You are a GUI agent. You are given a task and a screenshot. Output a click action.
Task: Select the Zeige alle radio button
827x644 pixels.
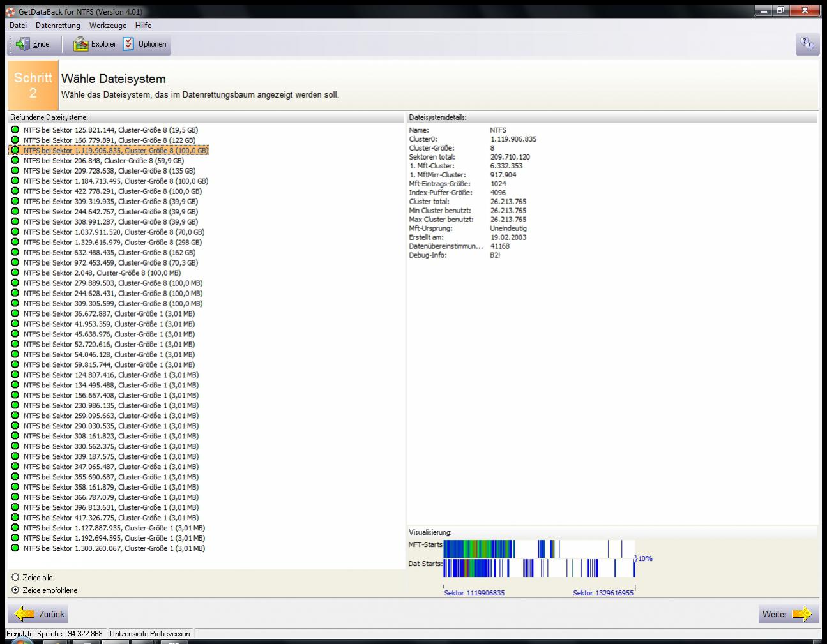click(x=15, y=578)
